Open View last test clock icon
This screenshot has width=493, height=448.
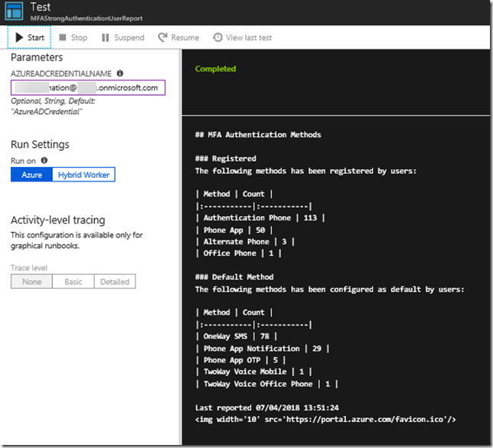(x=217, y=38)
